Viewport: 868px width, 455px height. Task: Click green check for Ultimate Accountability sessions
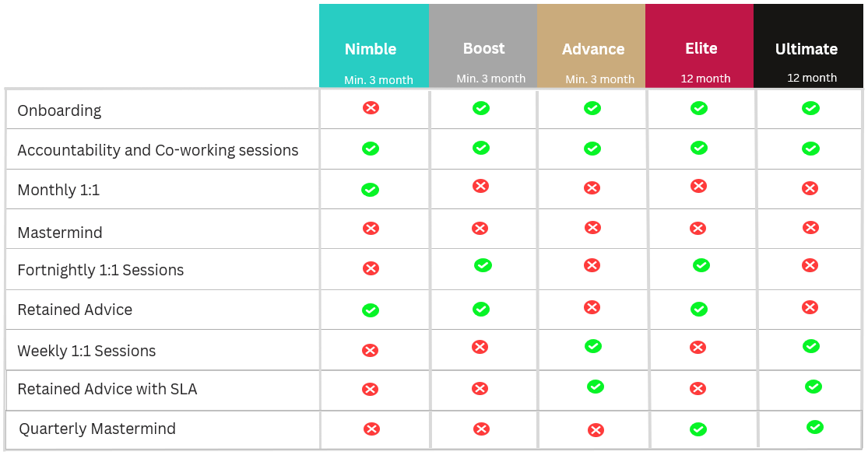tap(810, 148)
